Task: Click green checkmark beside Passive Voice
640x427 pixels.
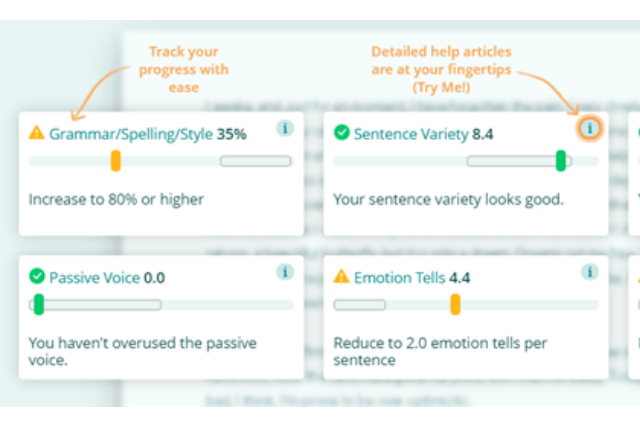Action: (x=37, y=276)
